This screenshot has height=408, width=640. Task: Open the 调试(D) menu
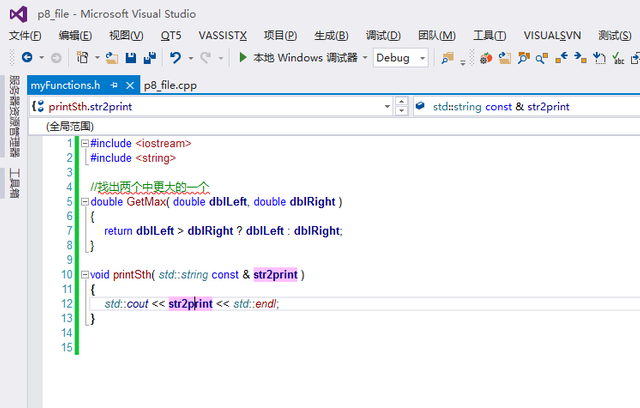tap(383, 36)
